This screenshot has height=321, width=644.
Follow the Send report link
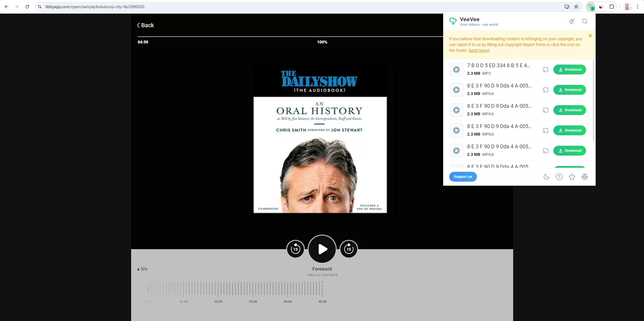pos(479,50)
